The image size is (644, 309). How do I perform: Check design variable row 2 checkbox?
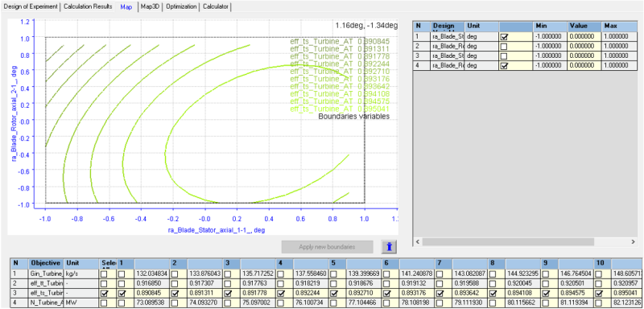(505, 46)
